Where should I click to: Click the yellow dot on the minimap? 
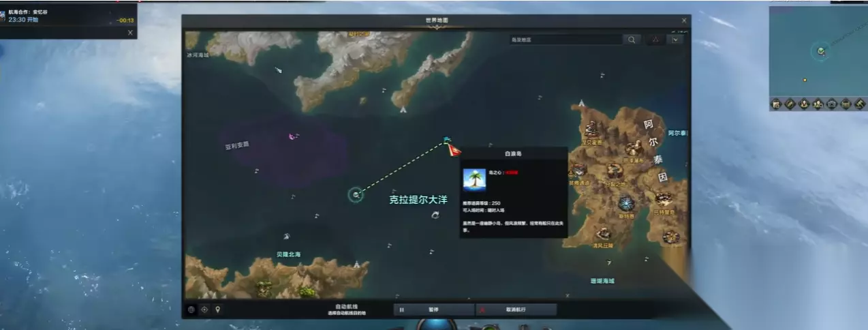(x=805, y=80)
